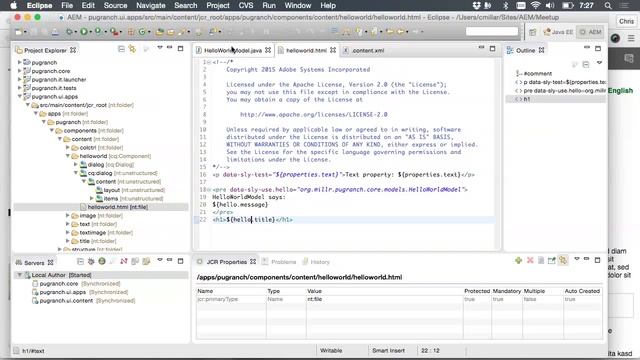Select #comment node in Outline

[x=538, y=73]
